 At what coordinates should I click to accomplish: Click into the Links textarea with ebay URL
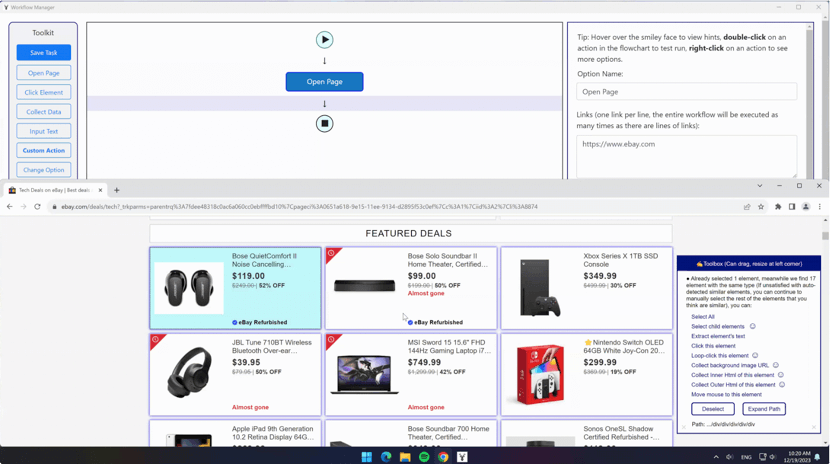pyautogui.click(x=687, y=157)
